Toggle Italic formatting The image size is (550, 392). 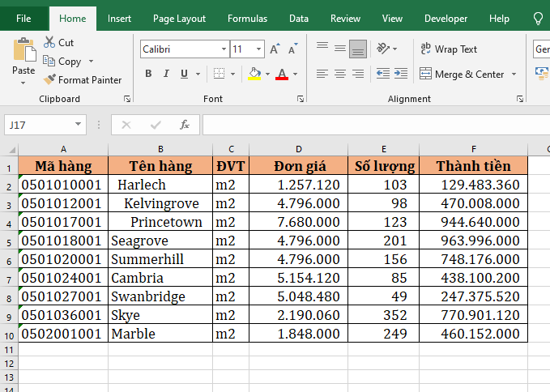click(x=167, y=75)
